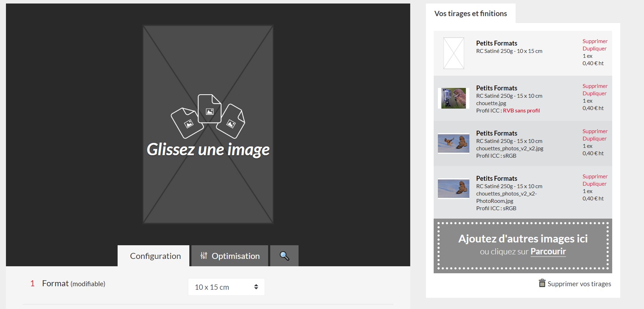Click the RVB sans profil warning text
The image size is (644, 309).
tap(521, 111)
